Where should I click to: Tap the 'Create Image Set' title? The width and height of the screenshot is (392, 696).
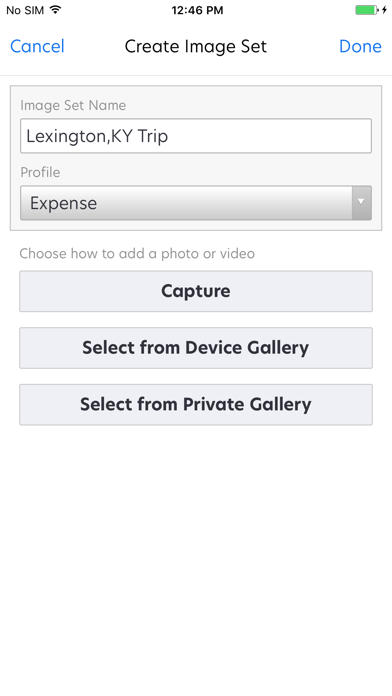point(196,46)
